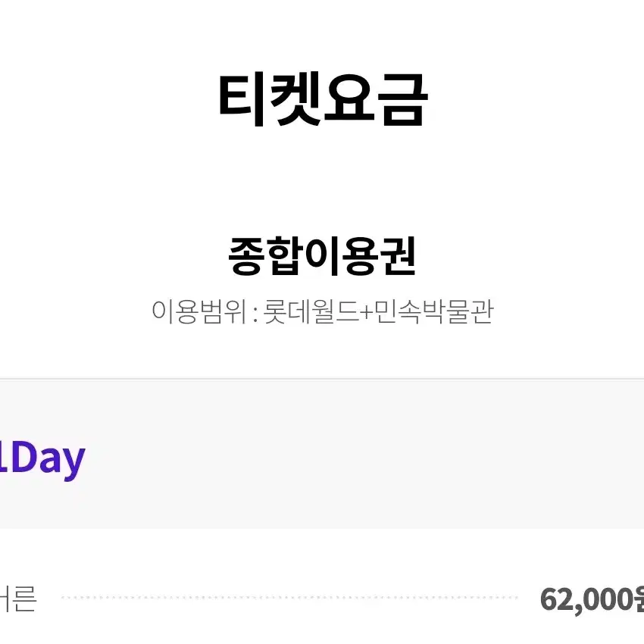
Task: Click the 요금 characters in the main heading
Action: [x=376, y=100]
